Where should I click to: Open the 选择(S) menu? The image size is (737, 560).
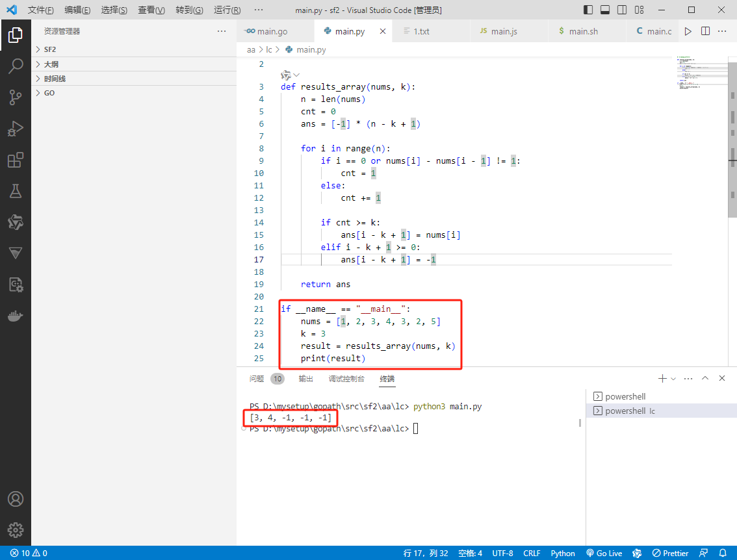(114, 10)
